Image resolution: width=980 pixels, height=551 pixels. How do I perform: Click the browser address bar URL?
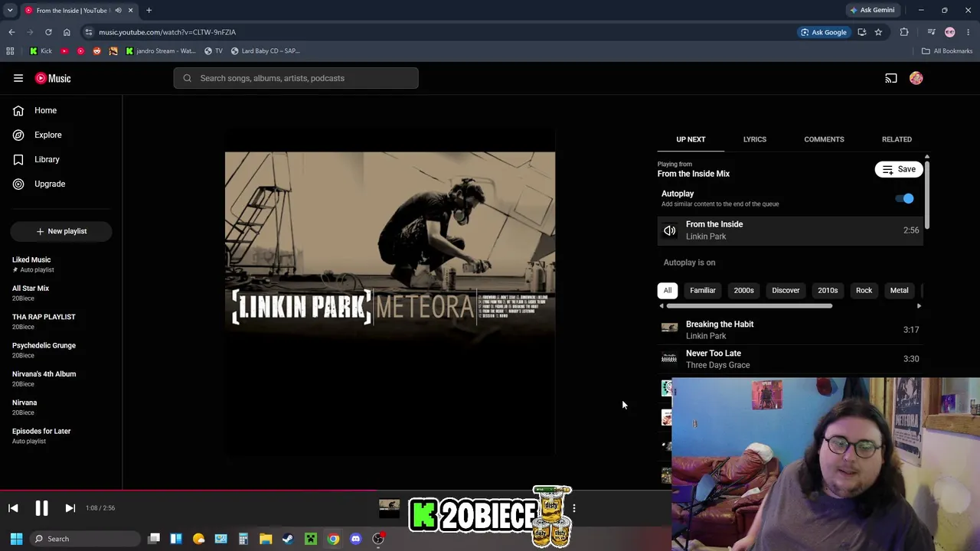[x=167, y=32]
